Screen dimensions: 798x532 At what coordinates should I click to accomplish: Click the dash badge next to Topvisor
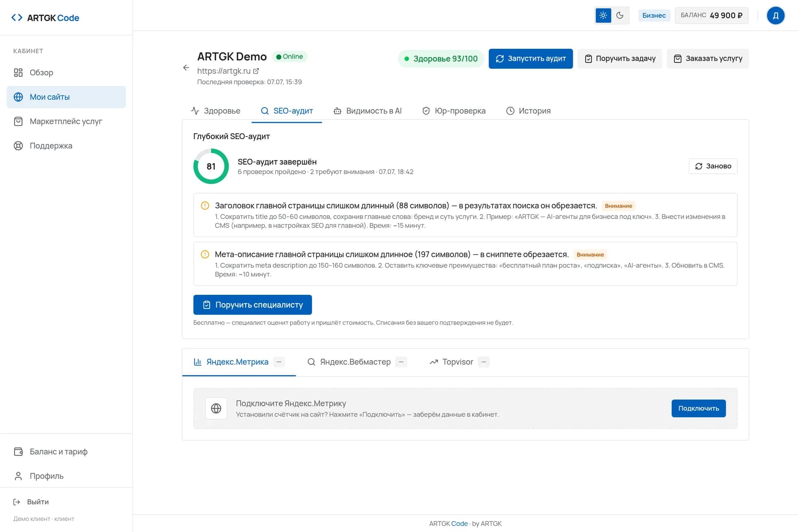484,362
